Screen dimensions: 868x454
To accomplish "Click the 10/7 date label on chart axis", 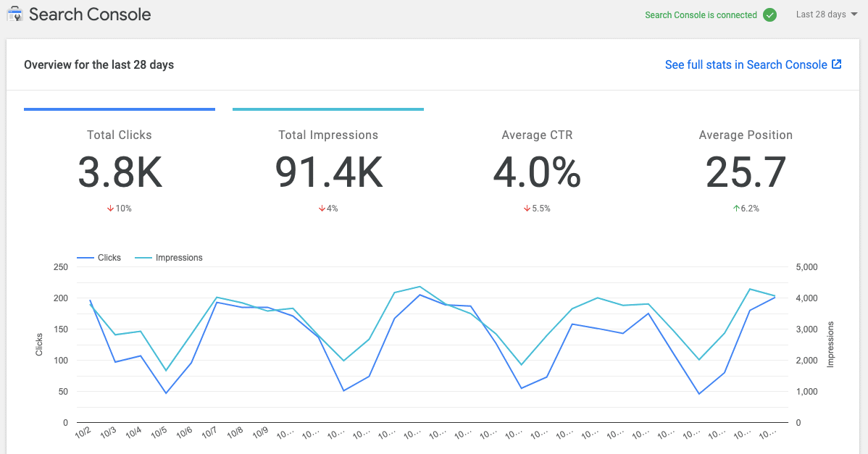I will 209,433.
